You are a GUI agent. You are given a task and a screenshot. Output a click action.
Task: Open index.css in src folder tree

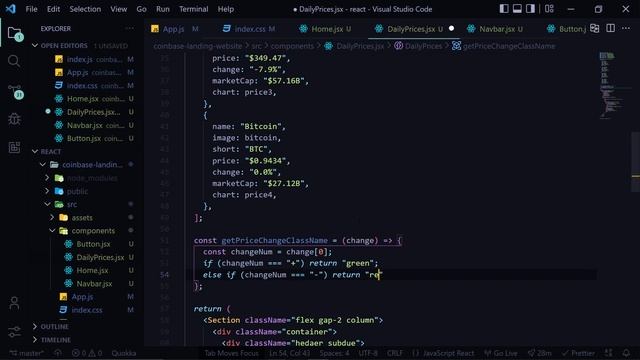coord(87,310)
